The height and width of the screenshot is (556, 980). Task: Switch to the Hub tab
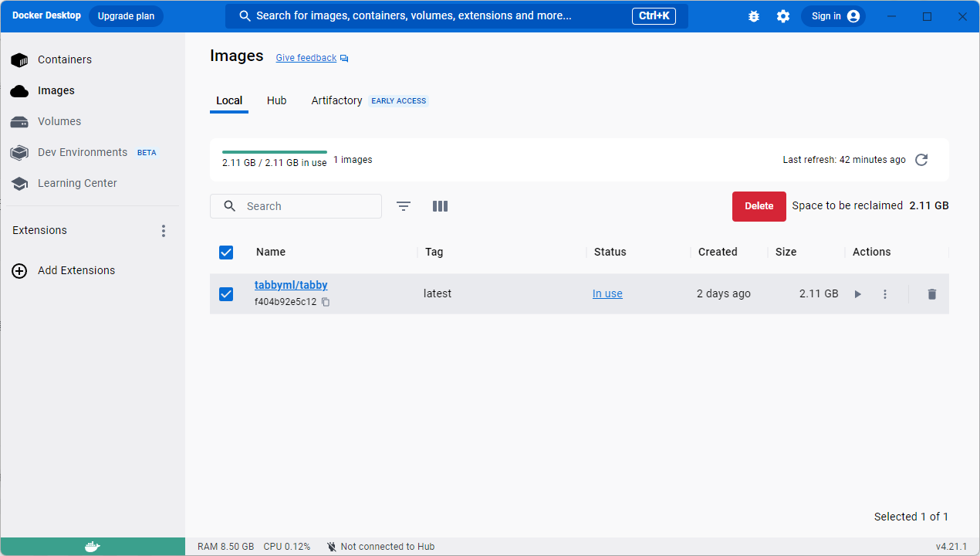pyautogui.click(x=277, y=101)
